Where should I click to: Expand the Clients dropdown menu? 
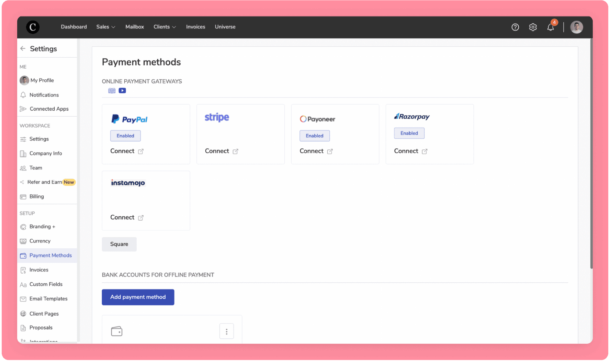(x=165, y=27)
